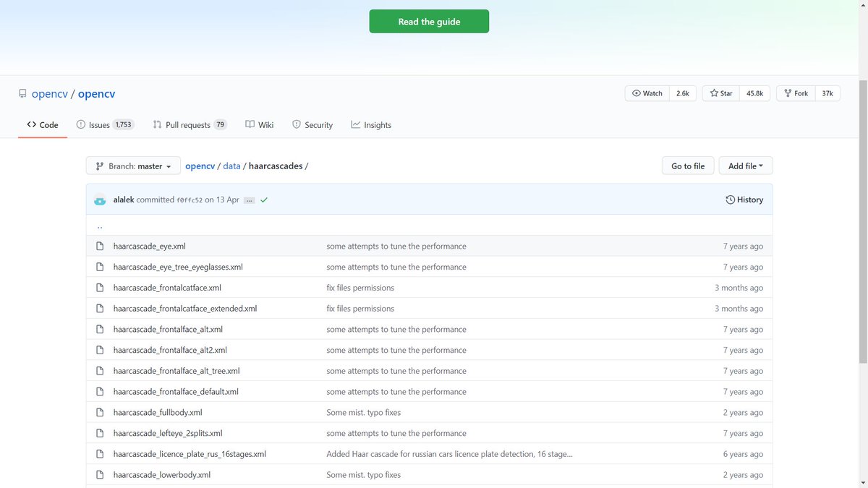Screen dimensions: 868x488
Task: Open commit hash f0ffc52
Action: point(190,200)
